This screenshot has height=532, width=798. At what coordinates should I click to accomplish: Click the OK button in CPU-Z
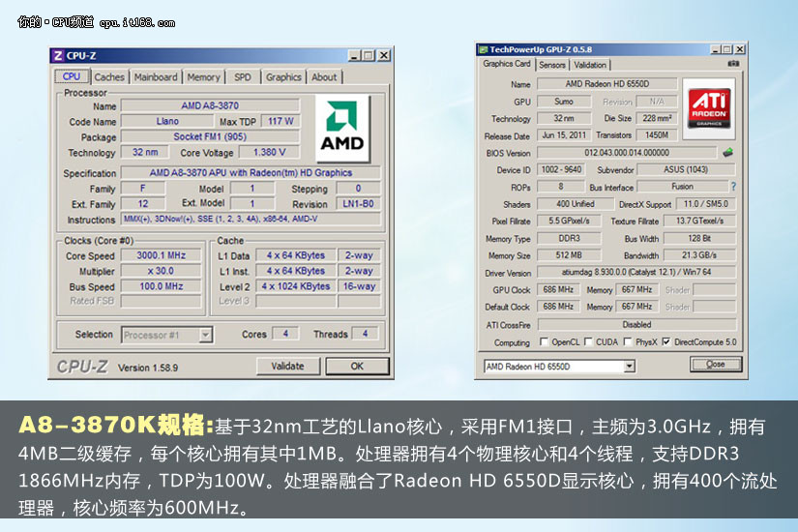357,366
